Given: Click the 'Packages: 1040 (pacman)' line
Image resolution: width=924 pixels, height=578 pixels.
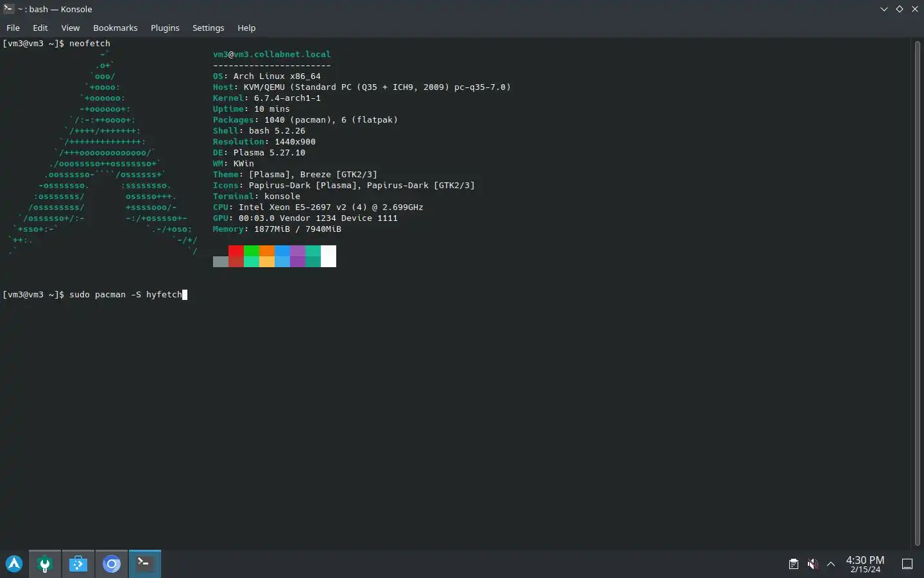Looking at the screenshot, I should point(305,119).
